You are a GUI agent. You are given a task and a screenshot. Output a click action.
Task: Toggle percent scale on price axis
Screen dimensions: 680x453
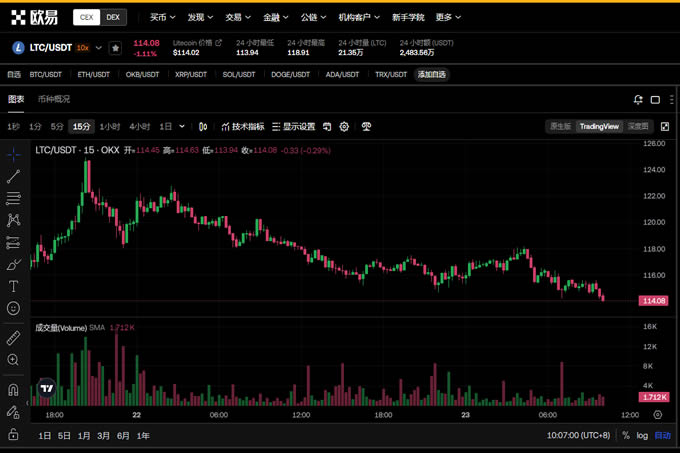pyautogui.click(x=626, y=436)
